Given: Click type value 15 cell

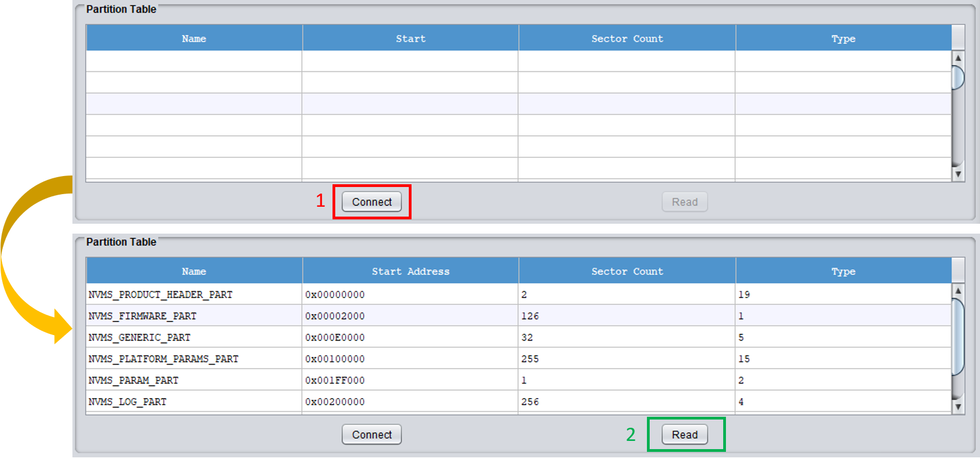Looking at the screenshot, I should tap(843, 359).
